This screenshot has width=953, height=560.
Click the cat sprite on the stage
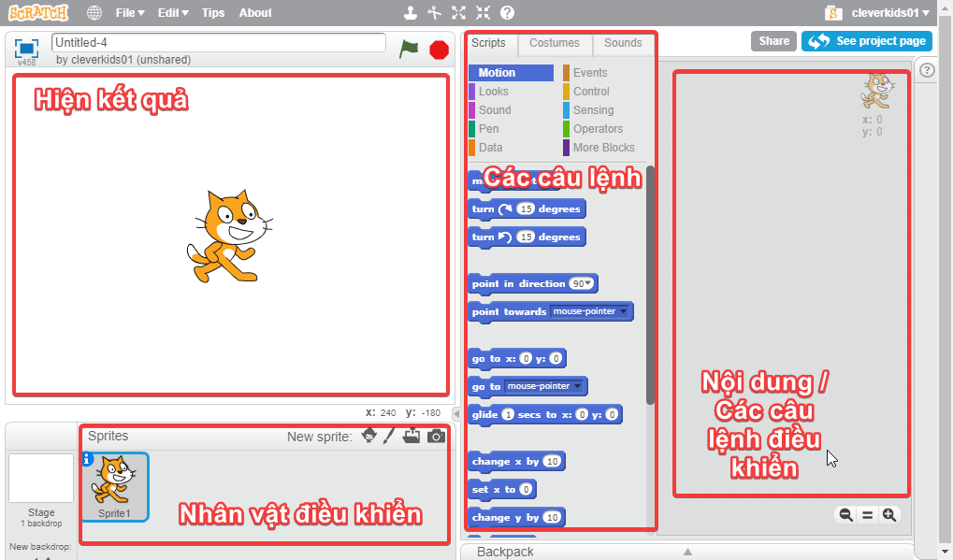[230, 236]
